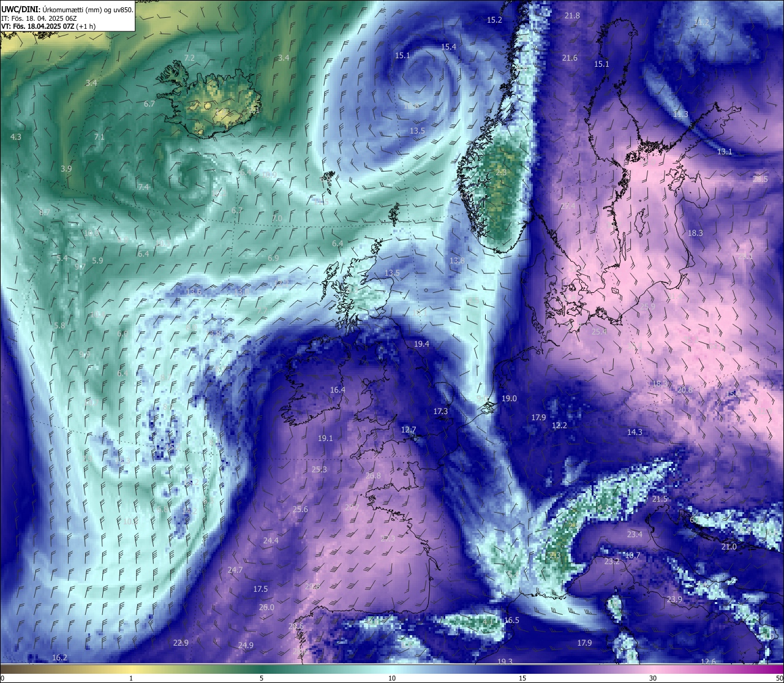The image size is (784, 683).
Task: Click the map value "26.0"
Action: [266, 608]
